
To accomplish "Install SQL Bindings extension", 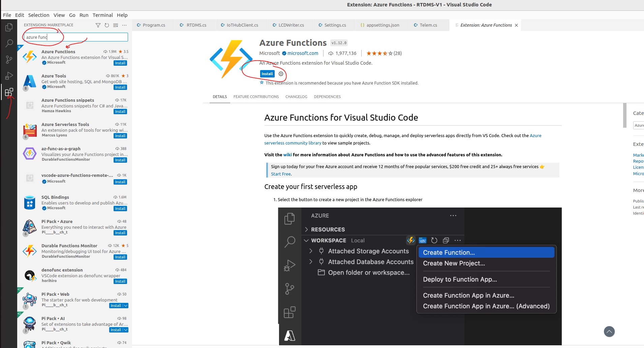I will [120, 209].
